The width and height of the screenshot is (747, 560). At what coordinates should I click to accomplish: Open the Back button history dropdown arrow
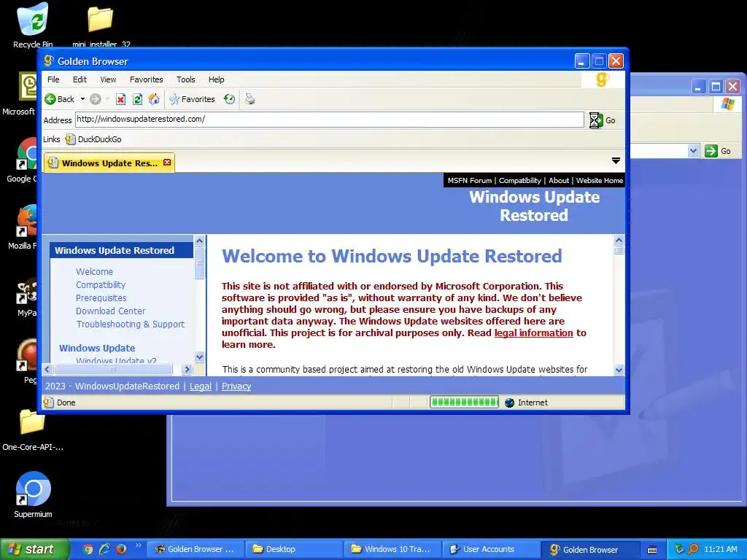click(x=82, y=99)
